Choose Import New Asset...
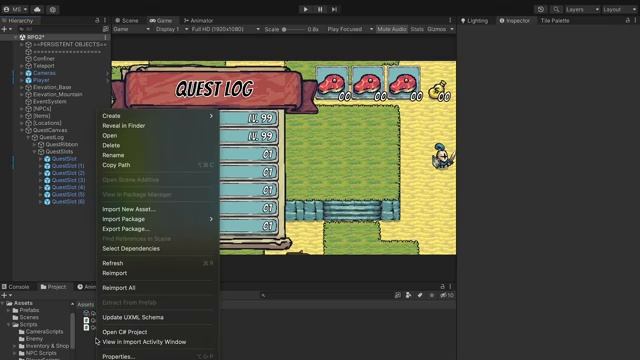This screenshot has height=360, width=640. (x=158, y=209)
